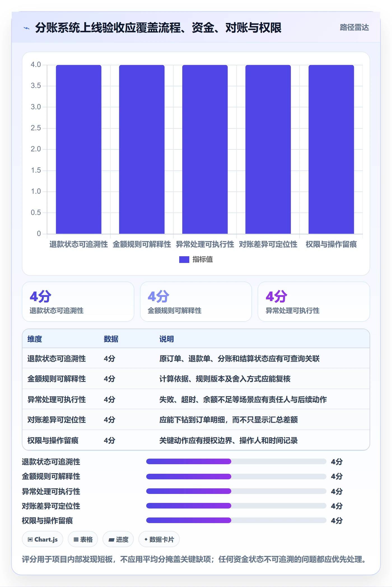Screen dimensions: 392x587
Task: Click description 应能下钻到订单明细，而不只显示汇总差额
Action: [228, 420]
